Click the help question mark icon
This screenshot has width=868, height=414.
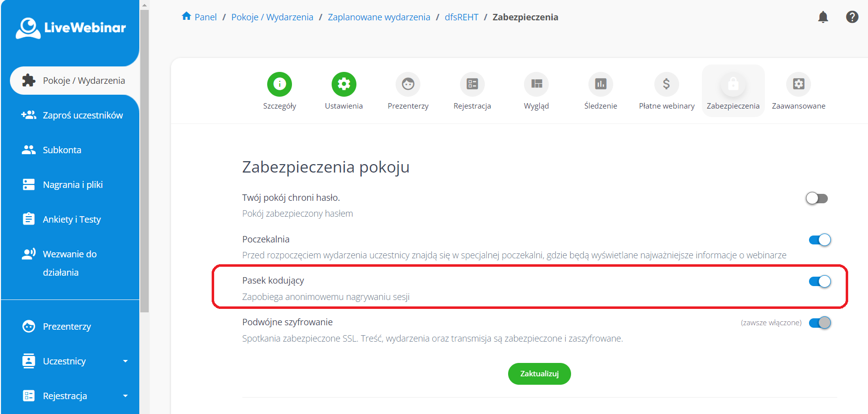coord(852,16)
